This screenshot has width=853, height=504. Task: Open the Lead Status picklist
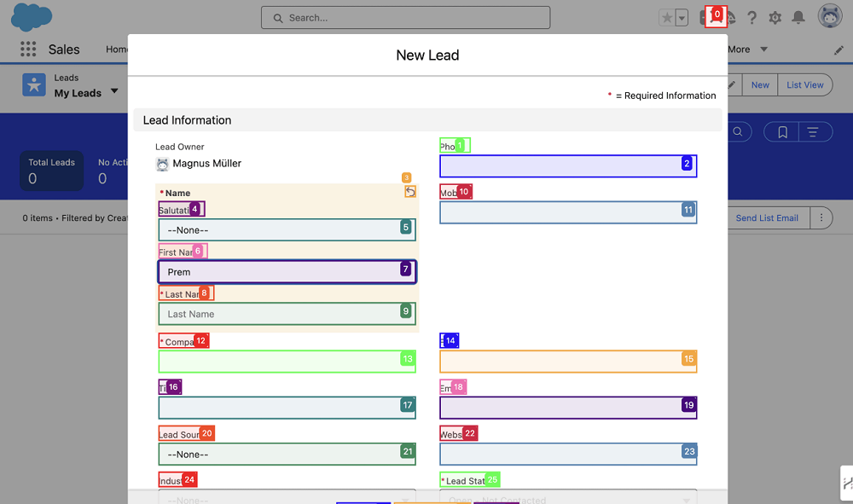coord(568,496)
